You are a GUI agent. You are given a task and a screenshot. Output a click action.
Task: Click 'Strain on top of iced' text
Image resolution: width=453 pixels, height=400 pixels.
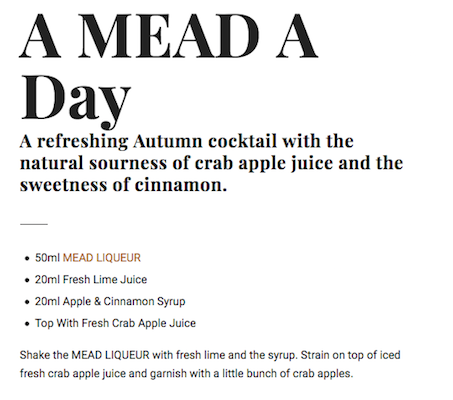350,355
